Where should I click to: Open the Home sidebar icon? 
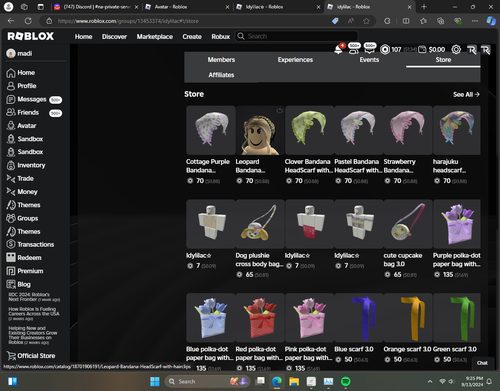pyautogui.click(x=11, y=73)
